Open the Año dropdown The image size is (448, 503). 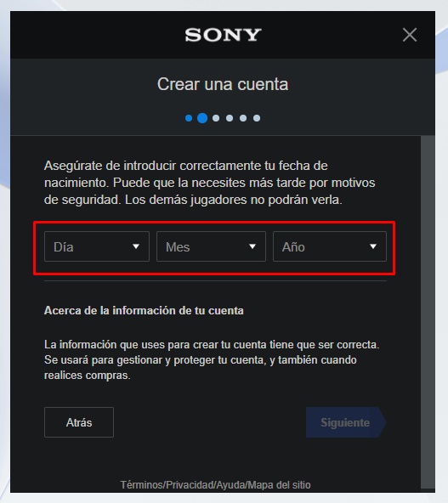pos(330,246)
